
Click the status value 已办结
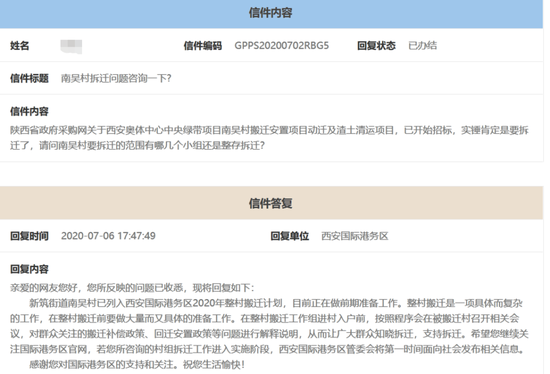(x=423, y=46)
